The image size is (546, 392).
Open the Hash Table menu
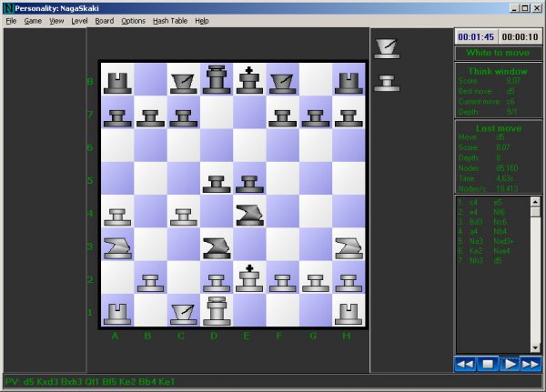[x=169, y=20]
